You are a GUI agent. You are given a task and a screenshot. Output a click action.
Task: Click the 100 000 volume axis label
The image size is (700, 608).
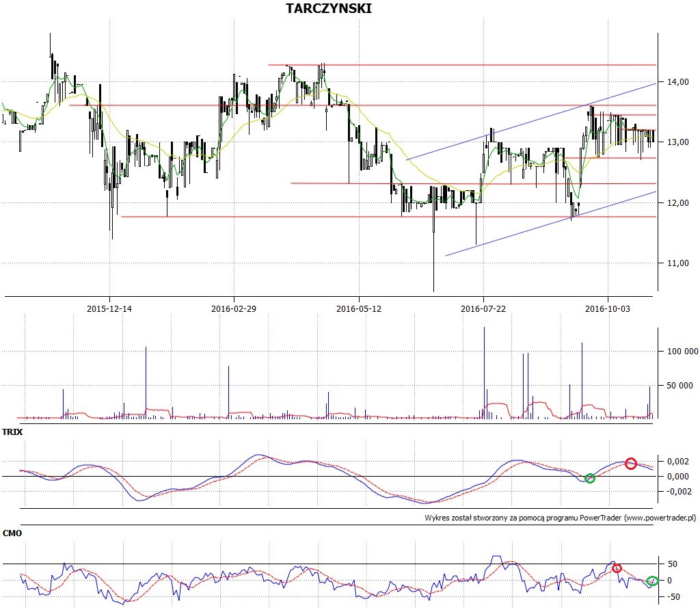[683, 351]
